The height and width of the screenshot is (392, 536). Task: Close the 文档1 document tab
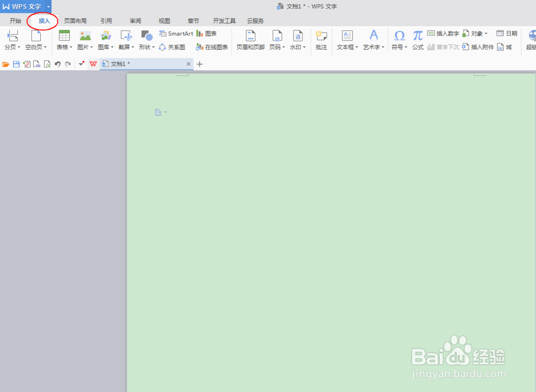point(188,64)
